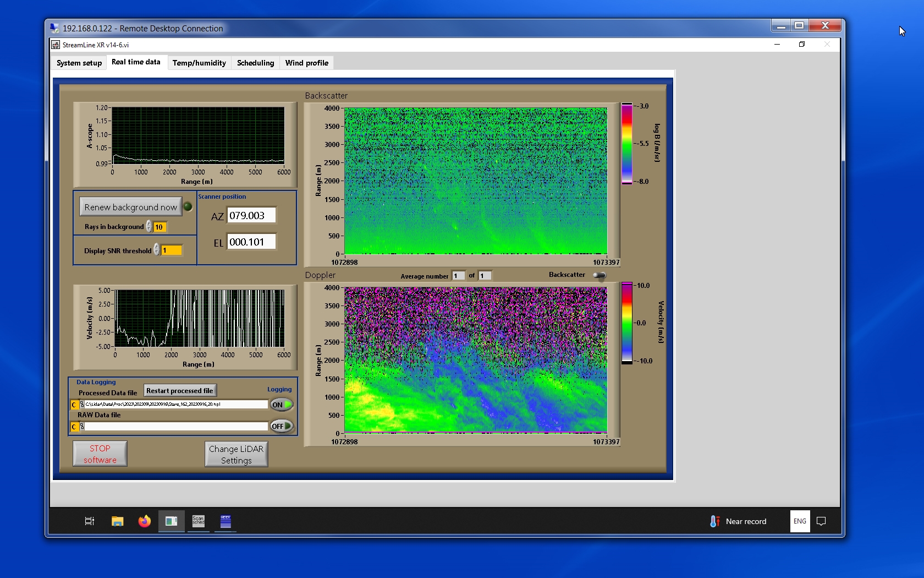Launch Firefox from the remote taskbar
Viewport: 924px width, 578px height.
(x=144, y=521)
